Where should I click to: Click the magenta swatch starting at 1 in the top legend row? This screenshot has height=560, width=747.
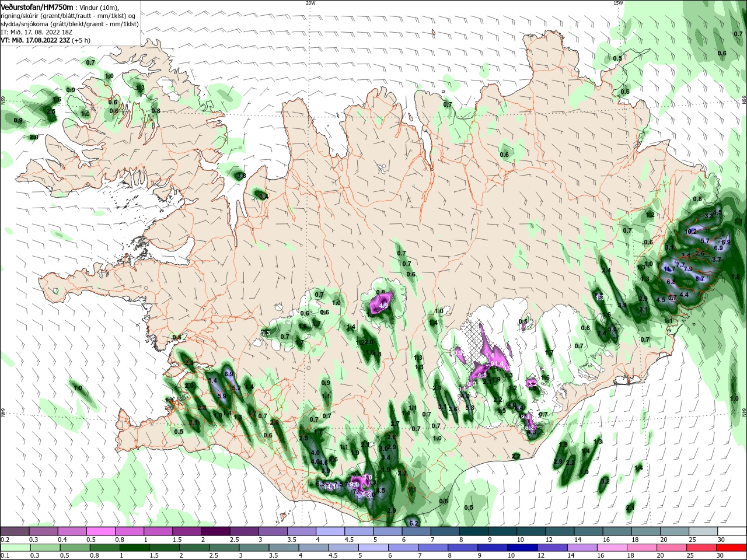158,531
